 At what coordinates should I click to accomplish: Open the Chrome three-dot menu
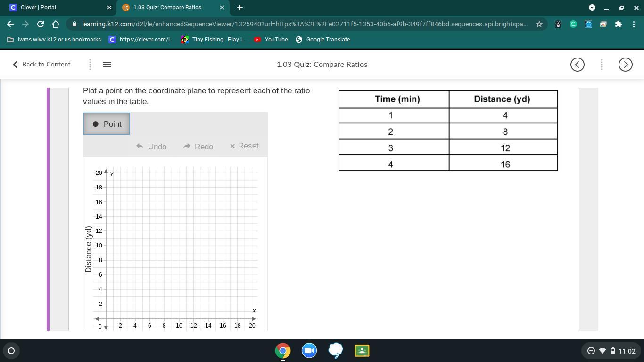click(634, 24)
